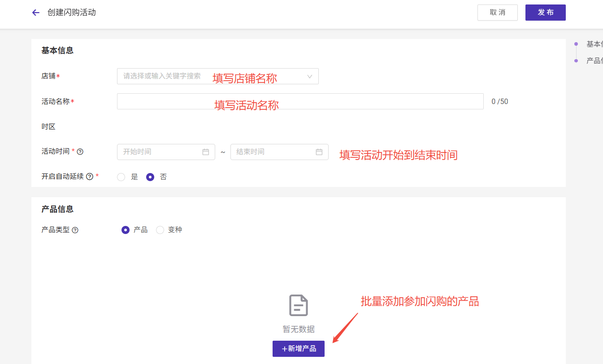This screenshot has width=603, height=364.
Task: Click the +新增产品 button
Action: tap(299, 349)
